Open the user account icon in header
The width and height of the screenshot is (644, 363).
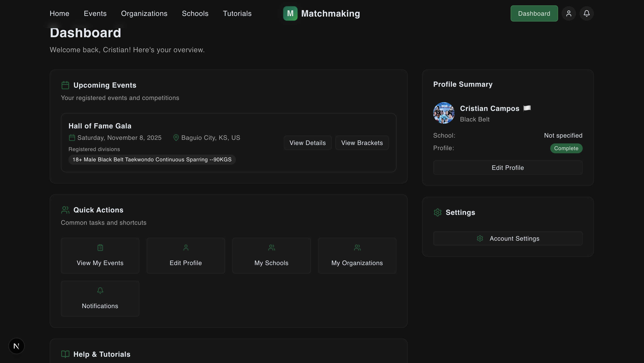point(569,13)
